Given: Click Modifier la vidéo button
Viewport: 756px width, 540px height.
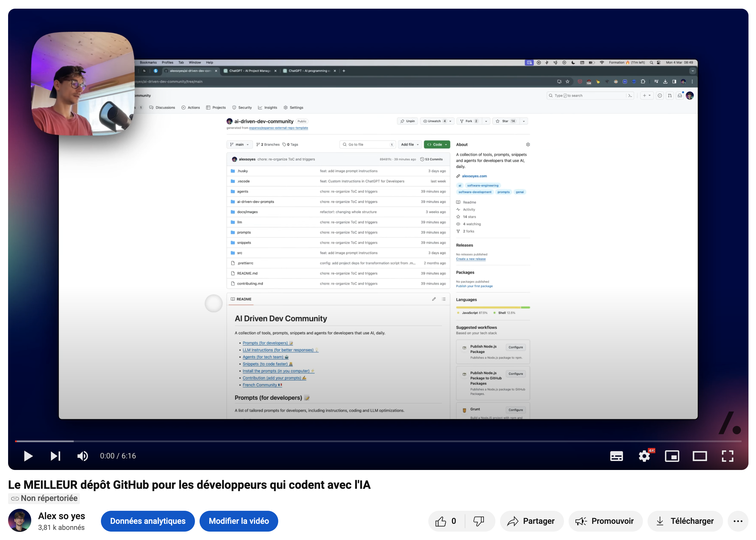Looking at the screenshot, I should tap(239, 521).
